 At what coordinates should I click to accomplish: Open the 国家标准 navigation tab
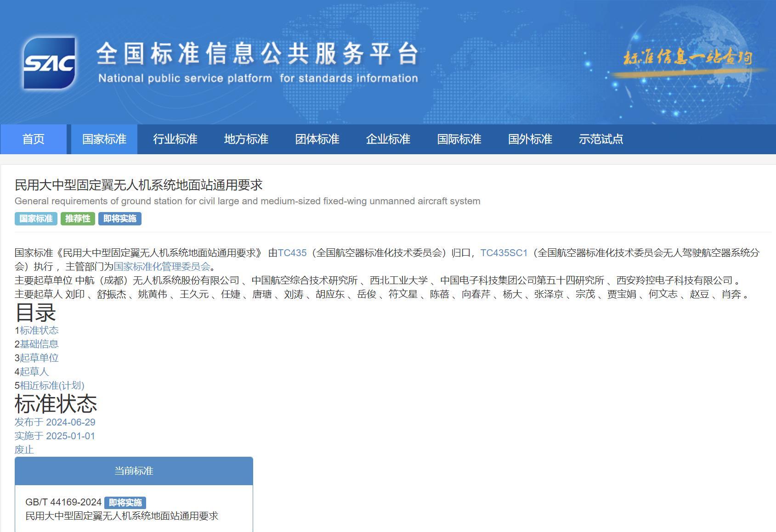pyautogui.click(x=104, y=139)
